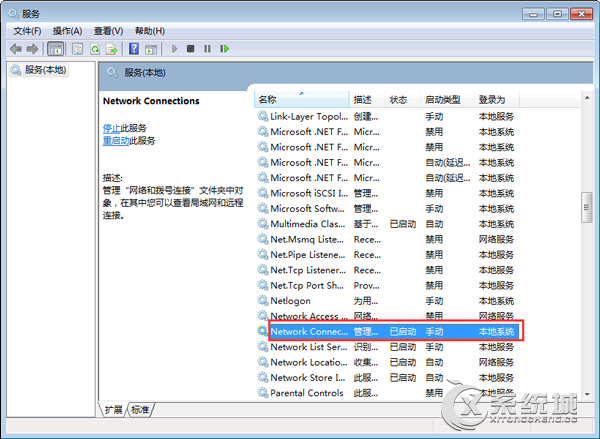600x439 pixels.
Task: Sort by the 描述 column header
Action: (x=366, y=100)
